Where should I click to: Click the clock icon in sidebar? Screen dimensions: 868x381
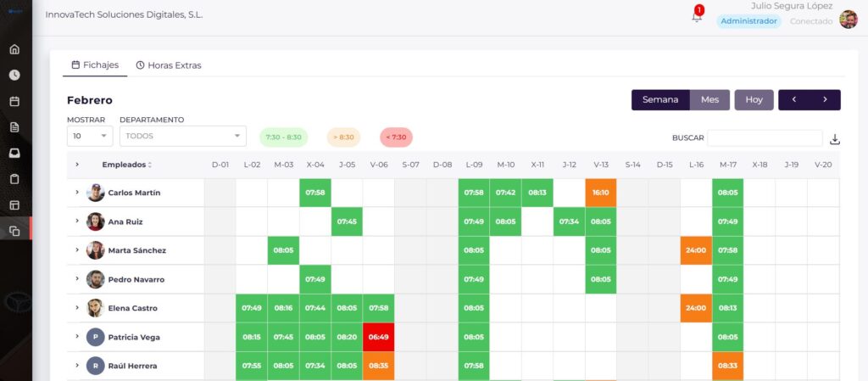tap(14, 75)
